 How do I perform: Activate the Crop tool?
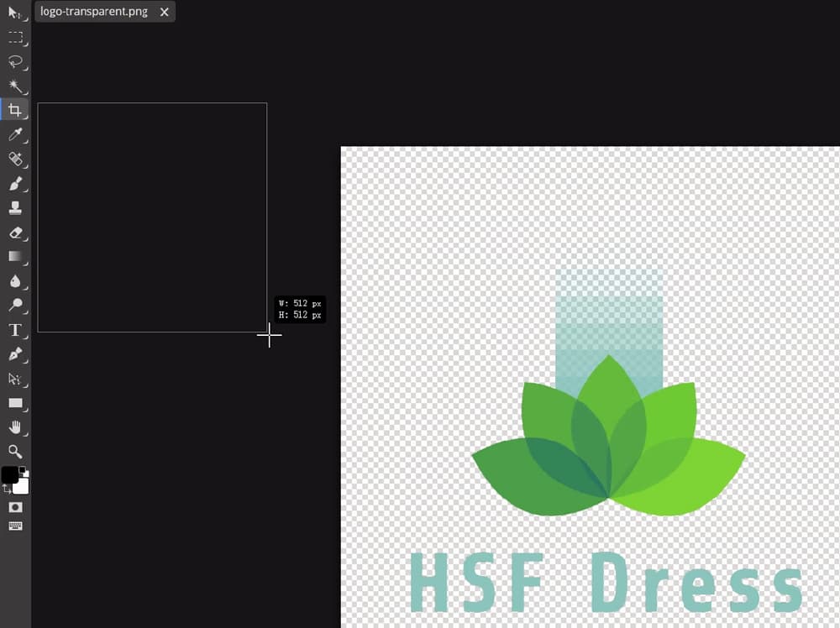tap(15, 110)
